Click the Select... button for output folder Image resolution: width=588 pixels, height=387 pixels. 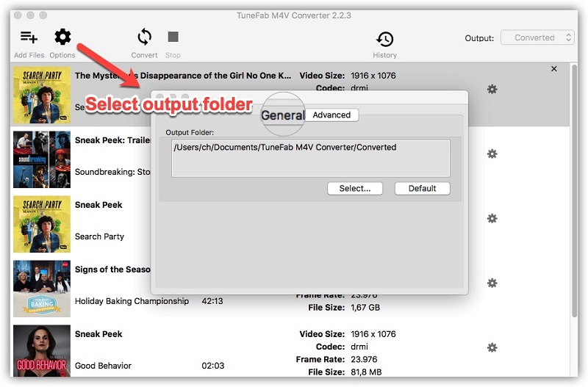(x=355, y=189)
